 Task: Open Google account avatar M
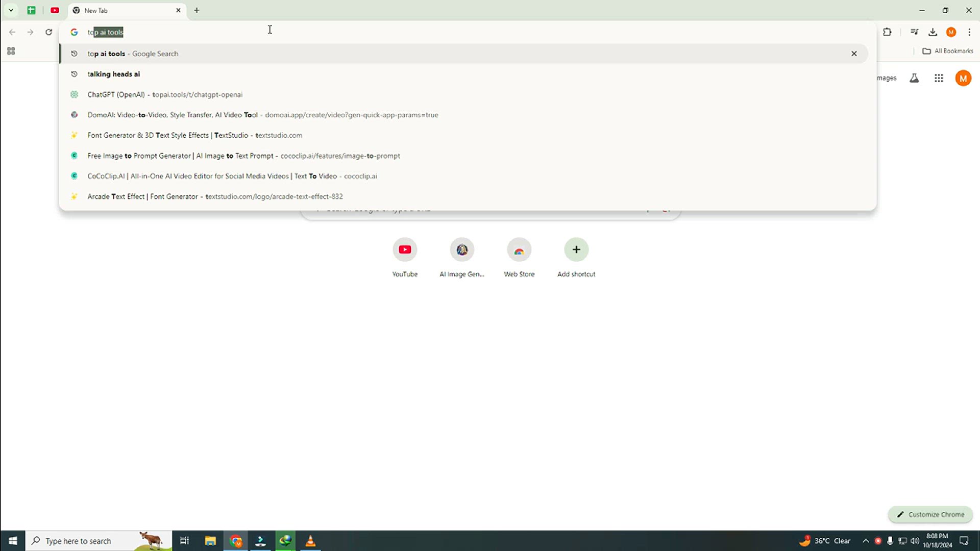963,78
